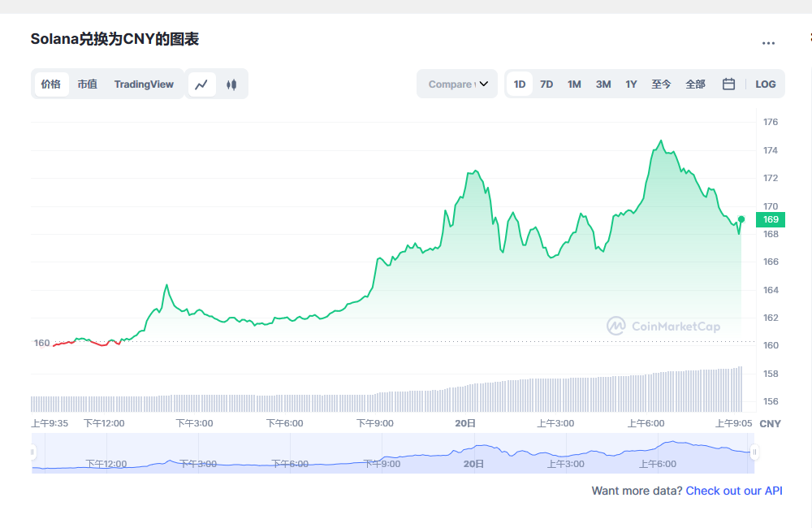Click the 下午9:00 label on the main x-axis
This screenshot has height=528, width=812.
pos(375,423)
